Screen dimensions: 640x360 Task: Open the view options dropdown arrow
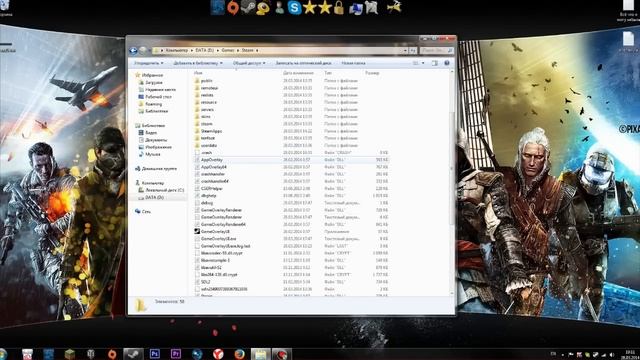pyautogui.click(x=423, y=63)
